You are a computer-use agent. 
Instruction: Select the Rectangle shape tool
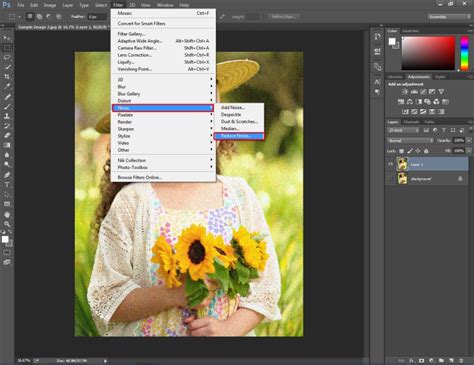(7, 204)
